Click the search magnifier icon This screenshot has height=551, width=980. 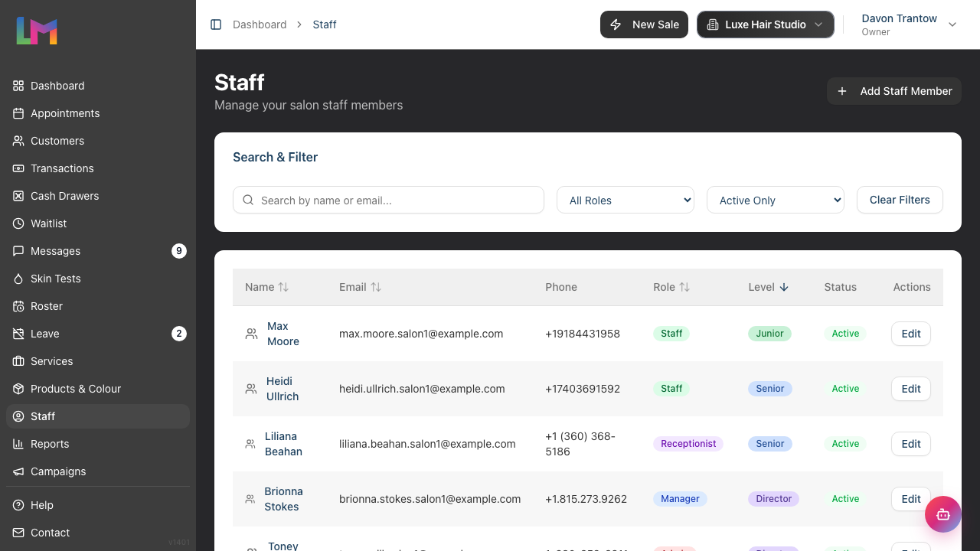point(248,200)
